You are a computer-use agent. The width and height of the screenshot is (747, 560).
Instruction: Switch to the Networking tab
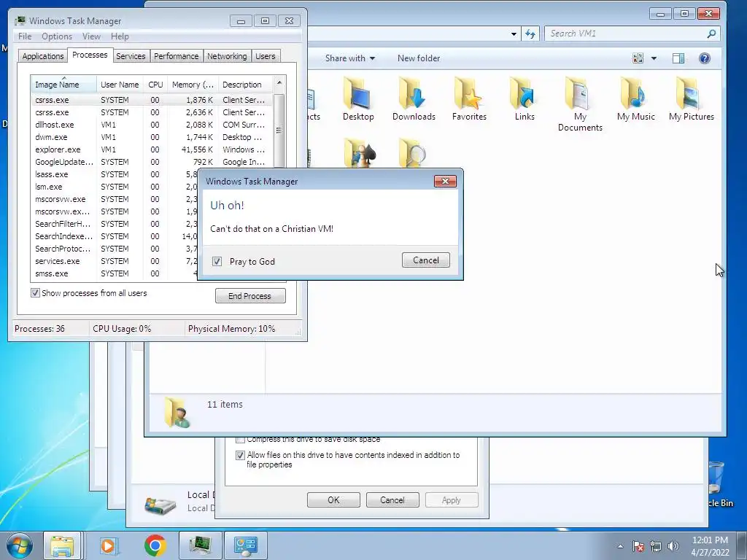(x=227, y=56)
